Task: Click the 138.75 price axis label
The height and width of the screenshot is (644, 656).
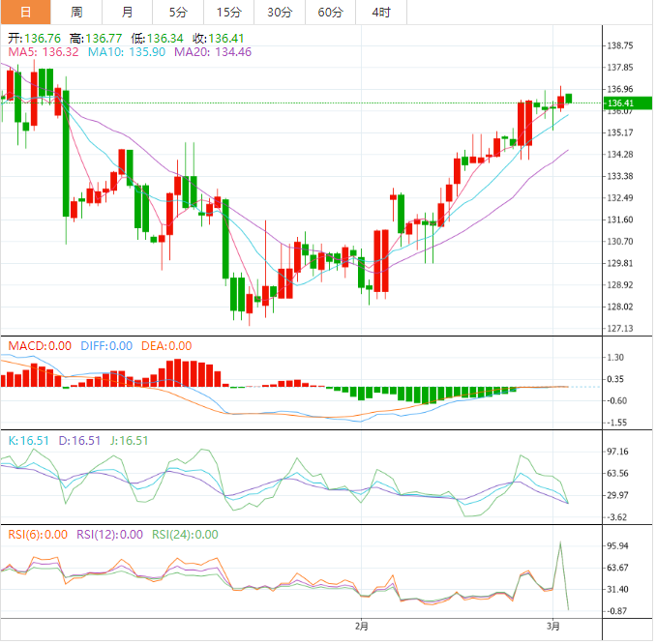Action: click(620, 45)
